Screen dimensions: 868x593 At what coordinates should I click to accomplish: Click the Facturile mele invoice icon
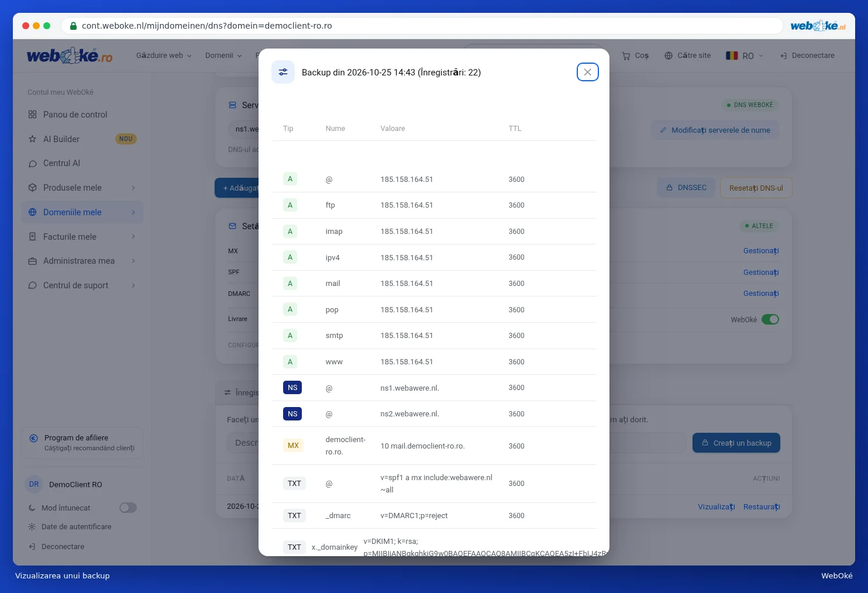click(x=32, y=237)
